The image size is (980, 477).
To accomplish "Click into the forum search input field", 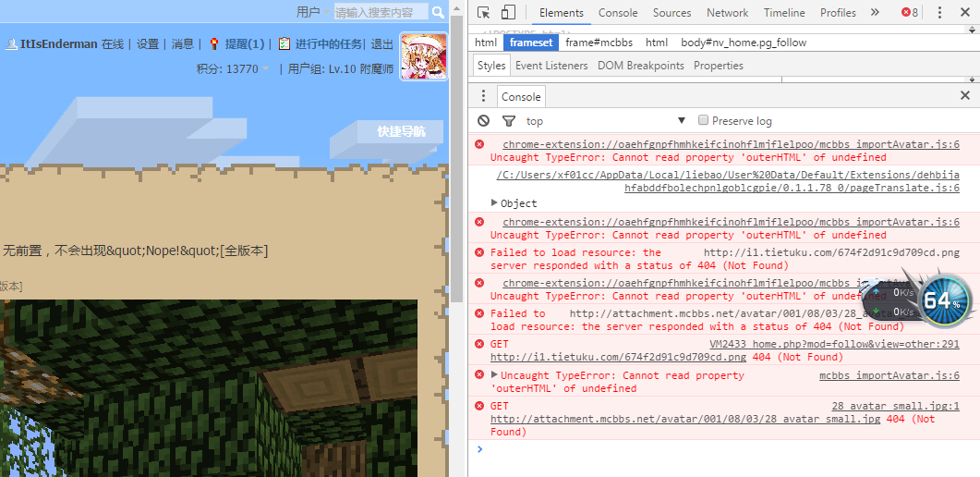I will (380, 12).
